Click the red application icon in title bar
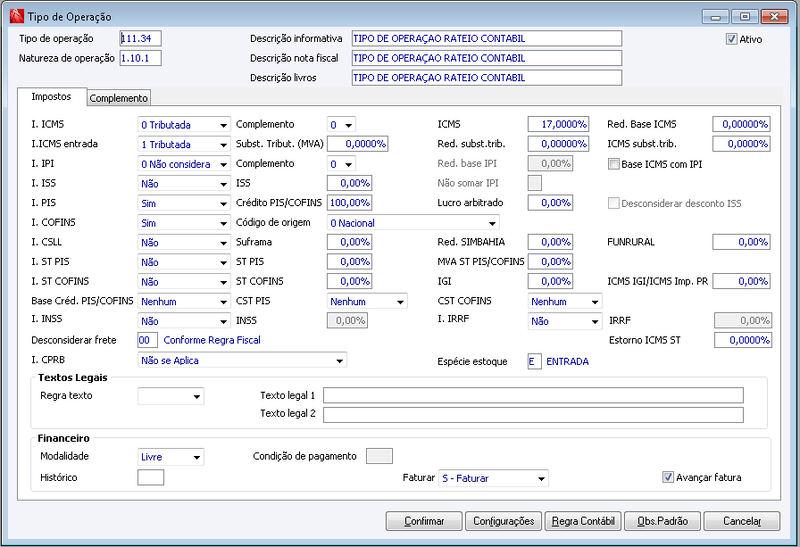 16,16
